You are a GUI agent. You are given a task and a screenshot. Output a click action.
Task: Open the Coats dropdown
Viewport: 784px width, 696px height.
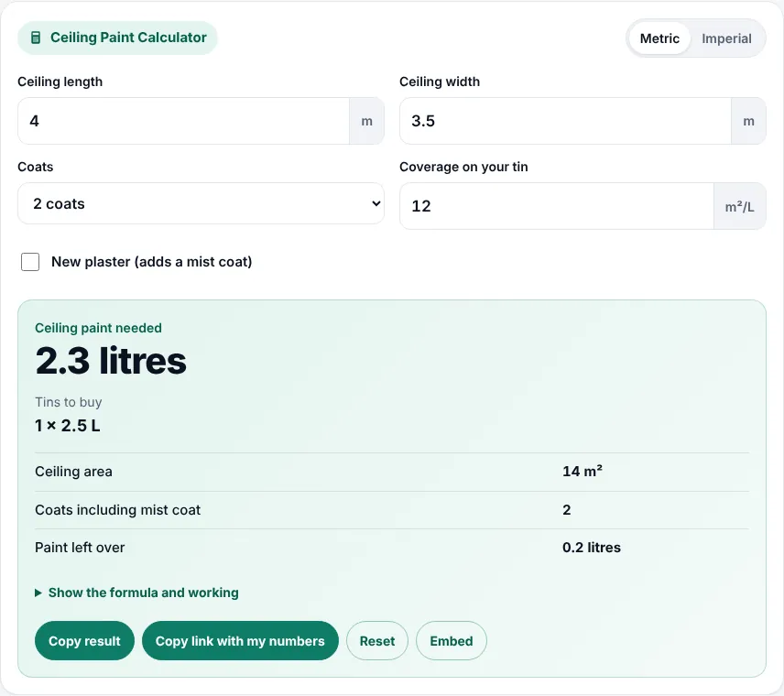point(201,203)
